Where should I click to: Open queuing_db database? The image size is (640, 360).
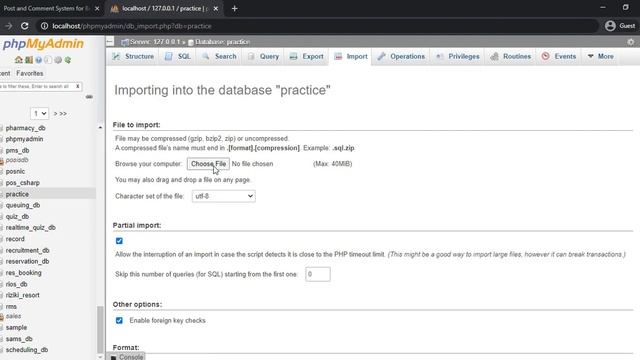click(22, 205)
